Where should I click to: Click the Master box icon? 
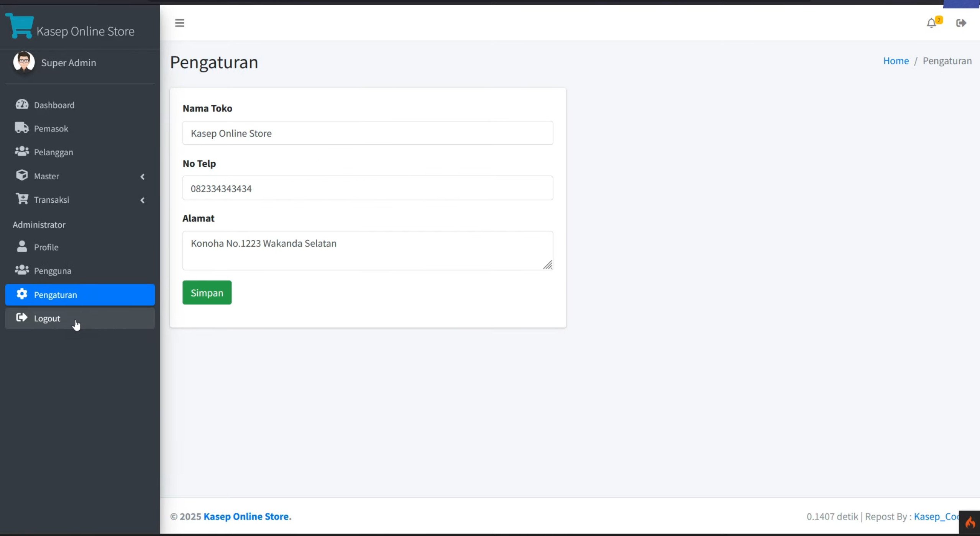coord(22,175)
